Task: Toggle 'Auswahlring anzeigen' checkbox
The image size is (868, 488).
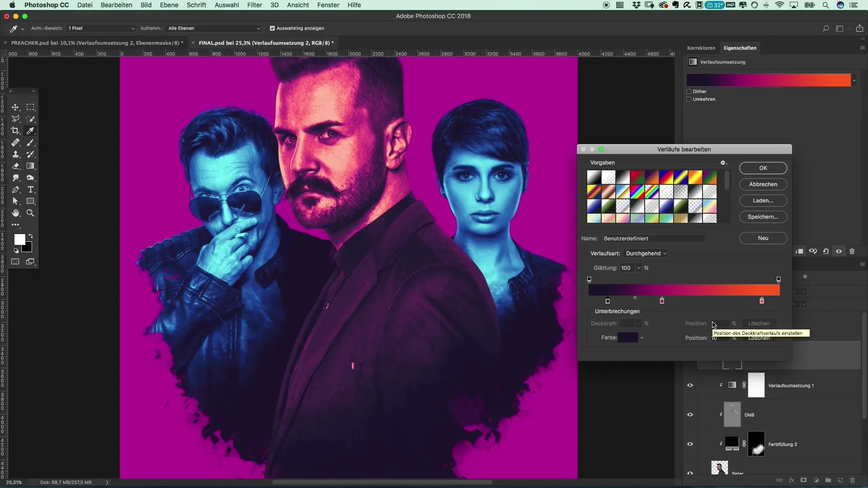Action: coord(272,28)
